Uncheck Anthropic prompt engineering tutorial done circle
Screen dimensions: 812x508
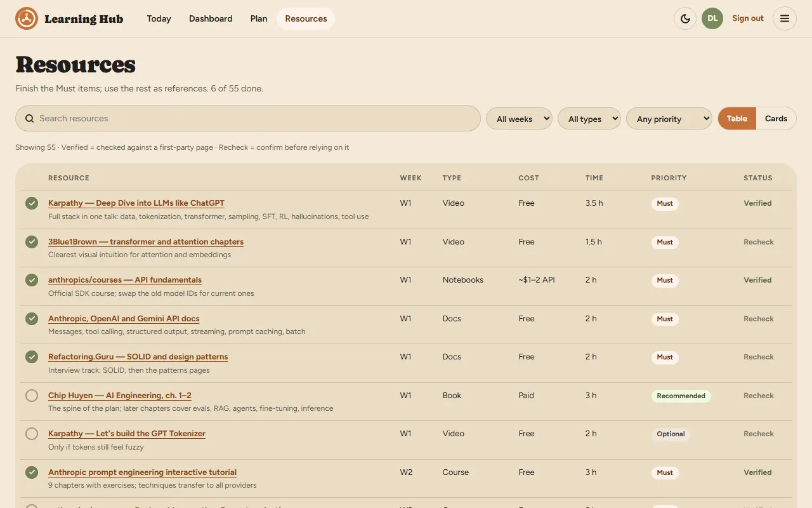pos(32,472)
